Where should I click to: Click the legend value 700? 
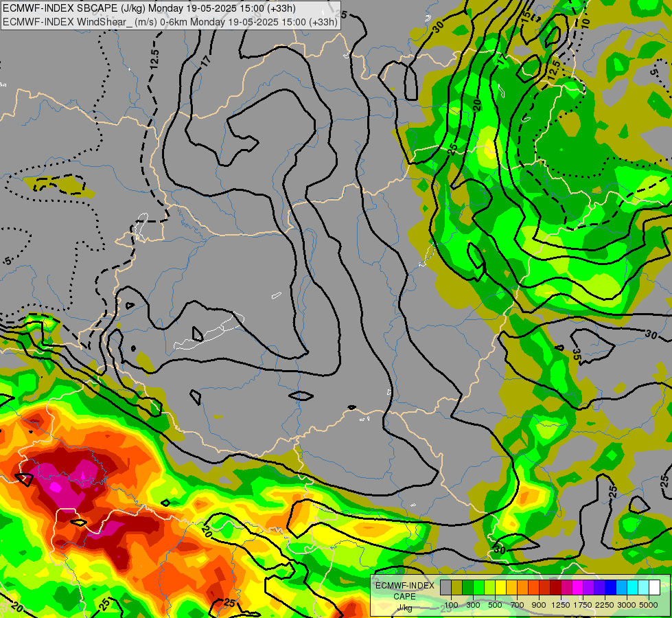(518, 605)
